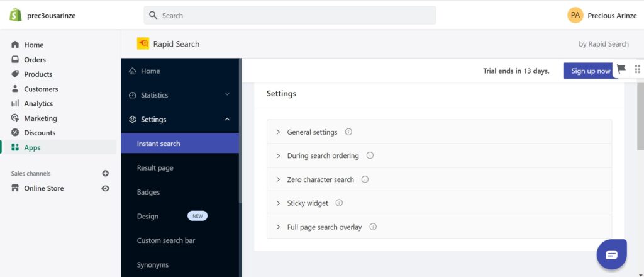Image resolution: width=644 pixels, height=277 pixels.
Task: Show info for General settings
Action: [x=348, y=132]
